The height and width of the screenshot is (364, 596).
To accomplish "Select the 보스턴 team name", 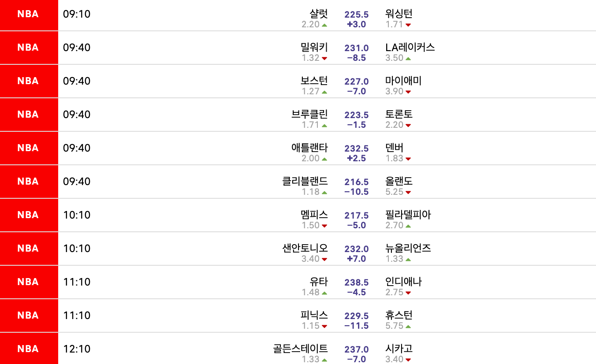I will 314,81.
